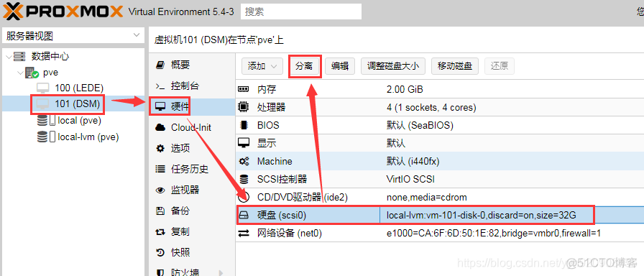
Task: Click the 默认 (SeaBIOS) value
Action: click(x=420, y=125)
